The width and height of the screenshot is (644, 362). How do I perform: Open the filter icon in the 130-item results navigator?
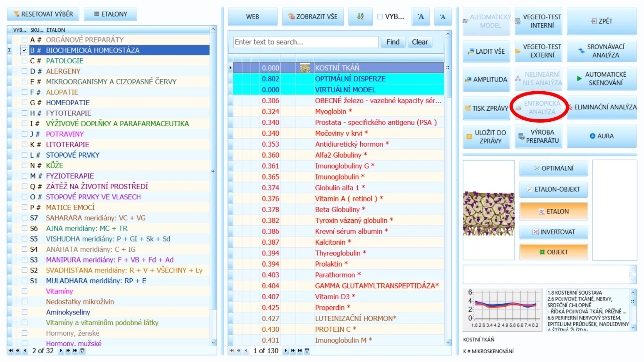point(307,351)
